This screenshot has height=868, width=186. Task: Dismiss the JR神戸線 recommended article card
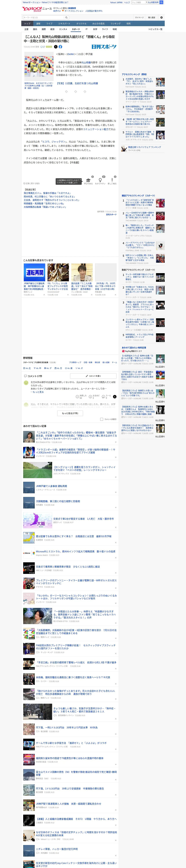point(44,295)
